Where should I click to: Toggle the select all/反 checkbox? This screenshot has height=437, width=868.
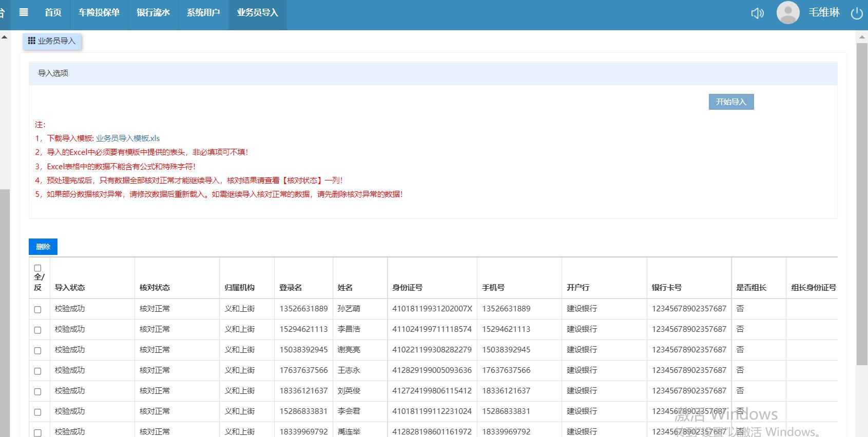pos(37,268)
